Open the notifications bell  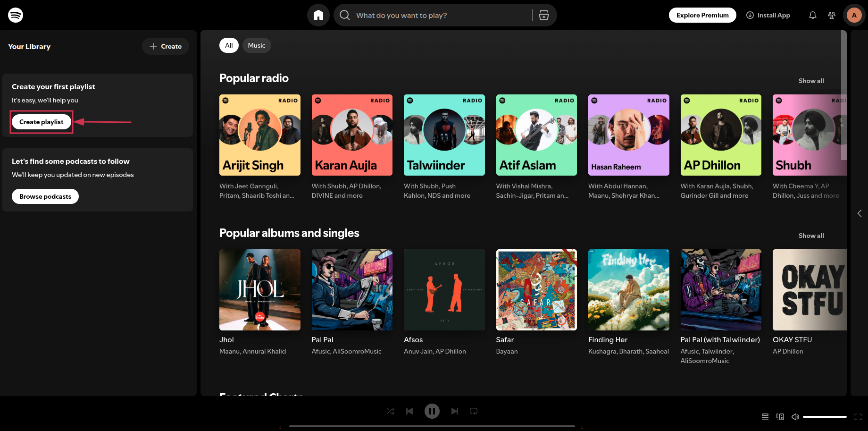coord(813,15)
